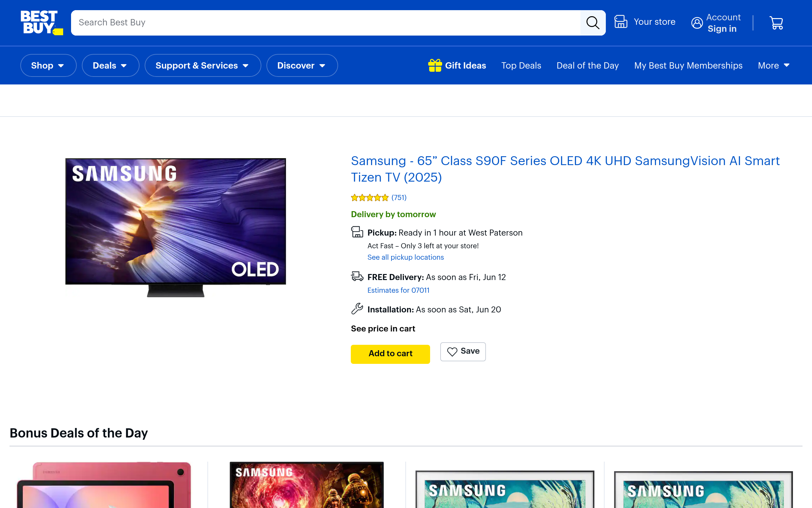
Task: Open Deal of the Day
Action: [x=587, y=65]
